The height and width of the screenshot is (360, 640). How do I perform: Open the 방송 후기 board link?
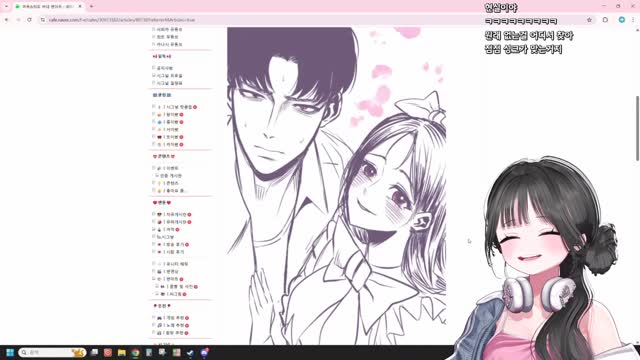[174, 244]
